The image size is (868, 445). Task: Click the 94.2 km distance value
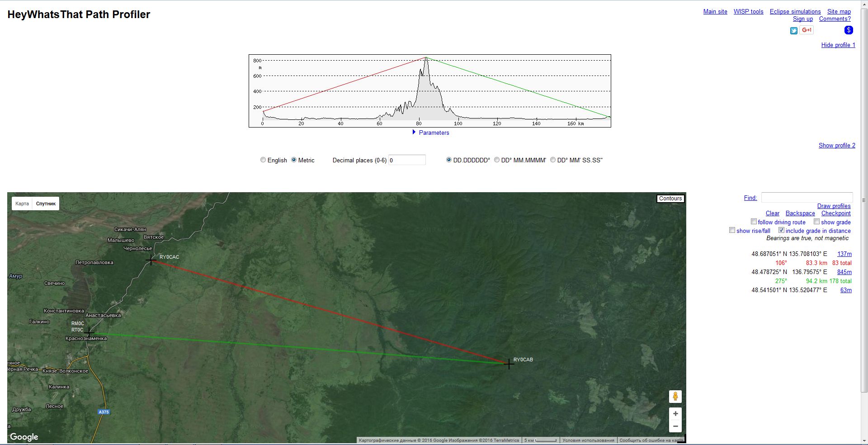click(x=816, y=281)
